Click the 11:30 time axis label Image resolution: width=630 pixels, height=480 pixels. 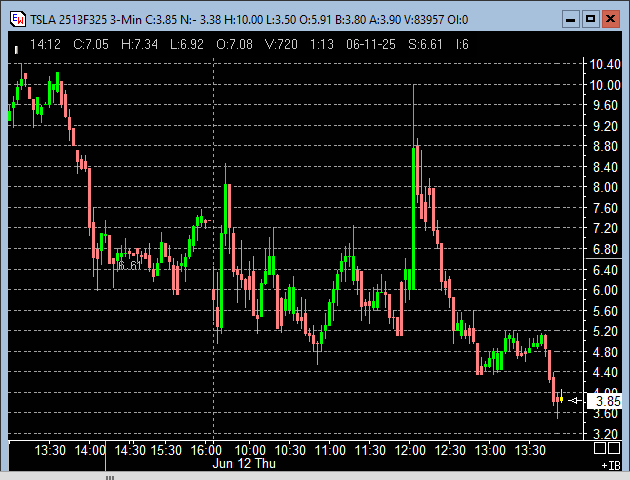(370, 450)
